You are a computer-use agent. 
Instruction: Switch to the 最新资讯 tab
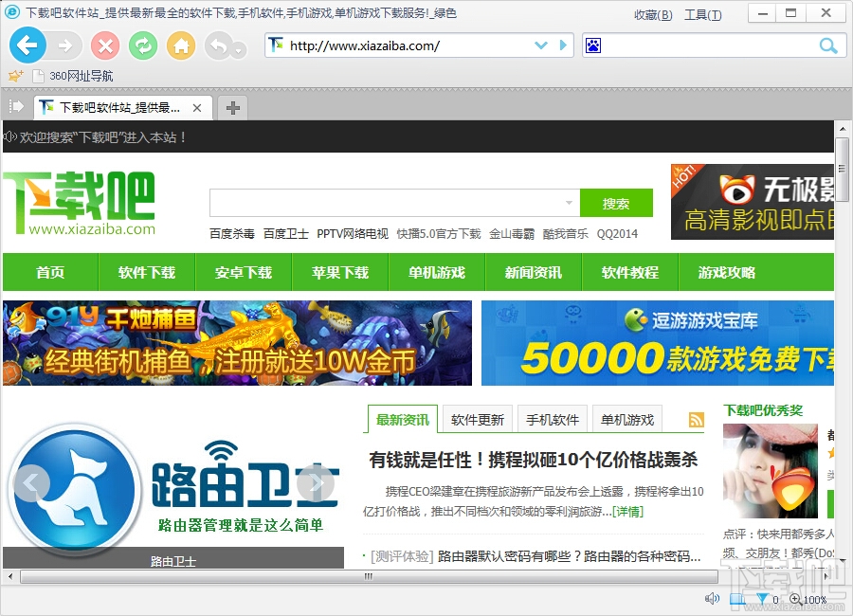pos(403,420)
